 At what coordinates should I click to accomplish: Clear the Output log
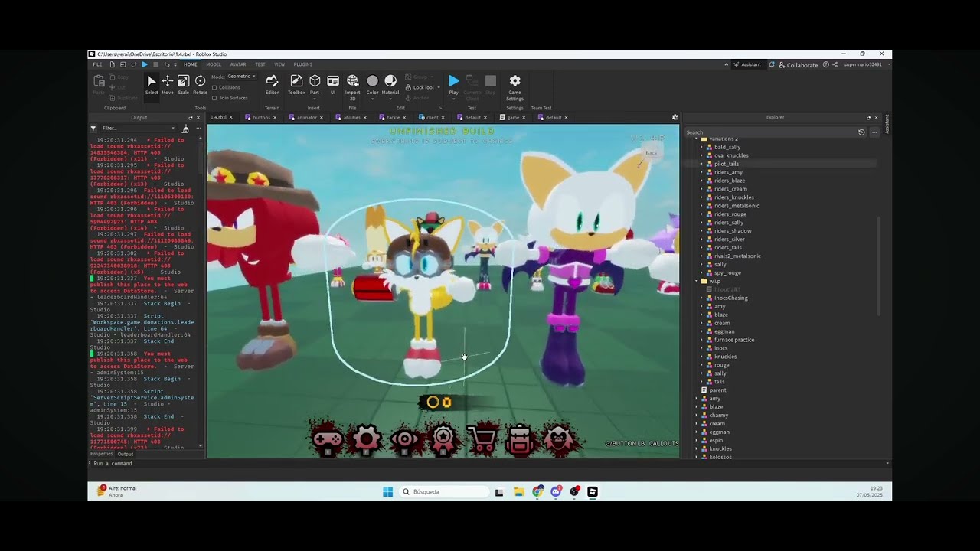point(185,129)
